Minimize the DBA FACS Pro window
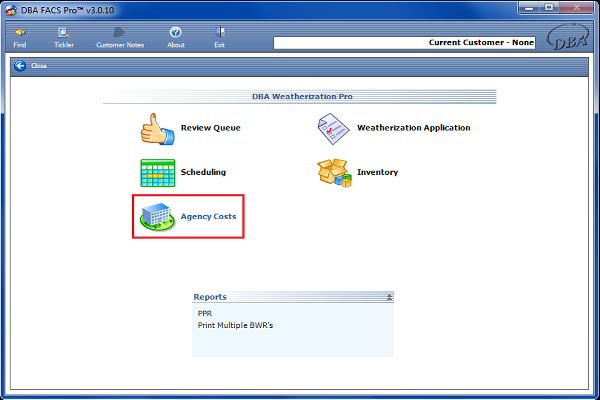600x400 pixels. (530, 8)
